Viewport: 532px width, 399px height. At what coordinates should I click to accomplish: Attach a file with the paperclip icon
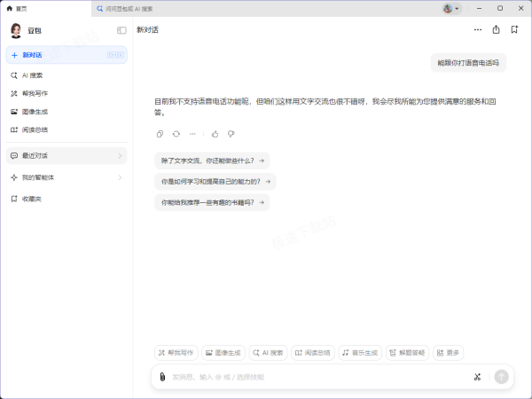[x=162, y=377]
